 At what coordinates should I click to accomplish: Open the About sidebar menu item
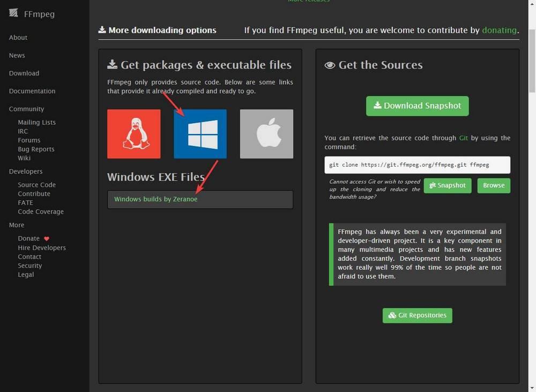pyautogui.click(x=18, y=37)
